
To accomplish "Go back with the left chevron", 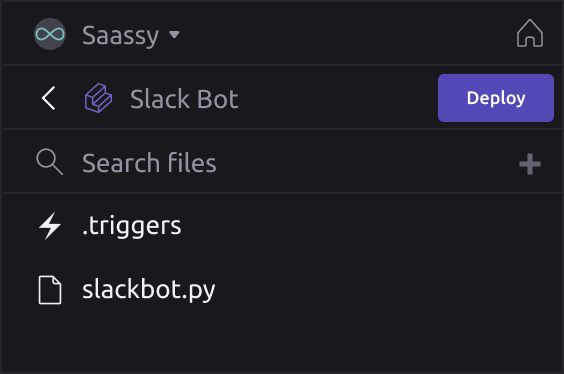I will point(49,98).
